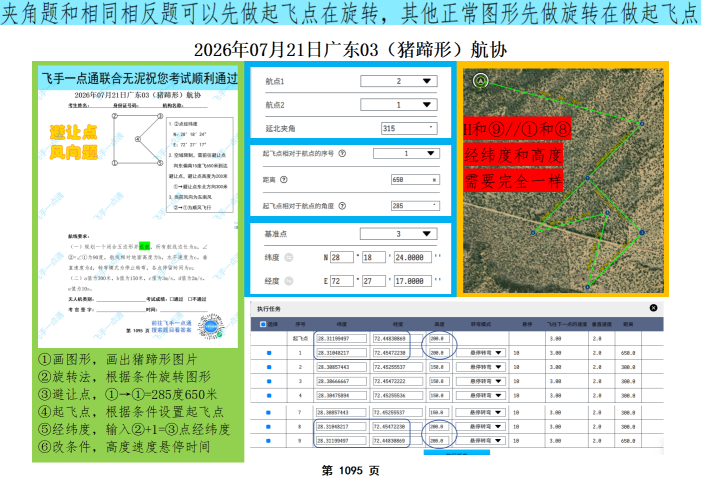Click latitude seconds field showing 24.0000
Viewport: 701px width, 496px height.
tap(413, 257)
